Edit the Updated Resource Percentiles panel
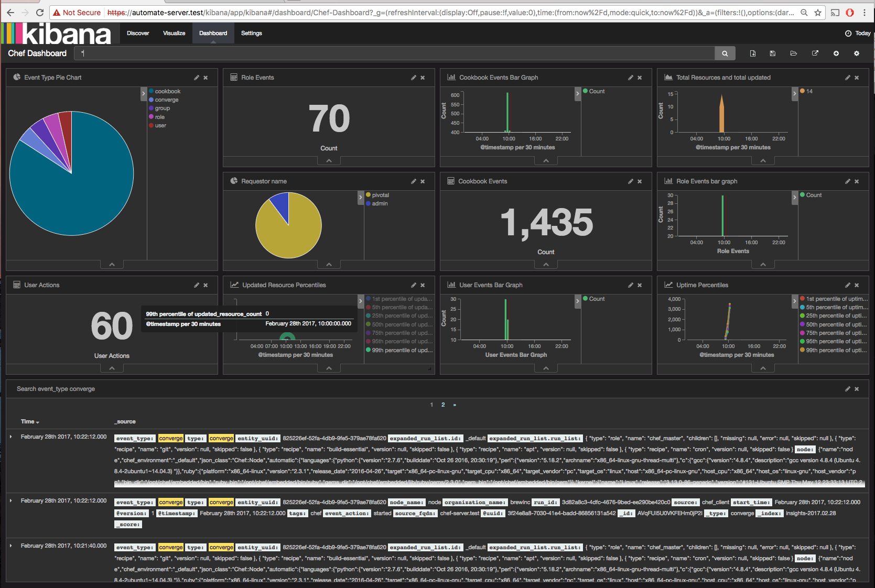Image resolution: width=875 pixels, height=588 pixels. (x=414, y=285)
